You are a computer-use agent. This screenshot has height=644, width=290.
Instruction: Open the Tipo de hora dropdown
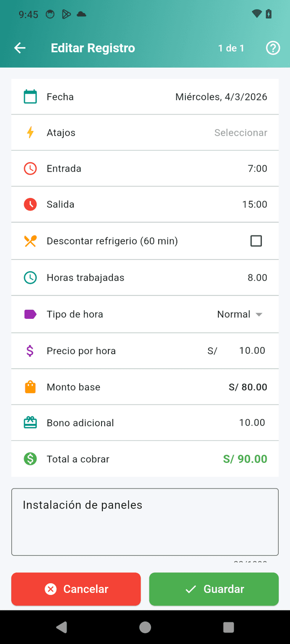coord(241,314)
